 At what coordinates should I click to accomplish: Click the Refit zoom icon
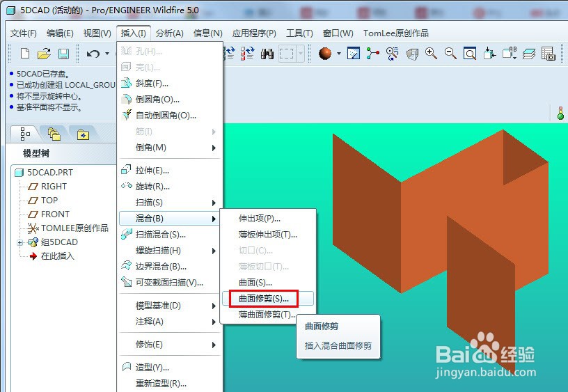coord(470,54)
